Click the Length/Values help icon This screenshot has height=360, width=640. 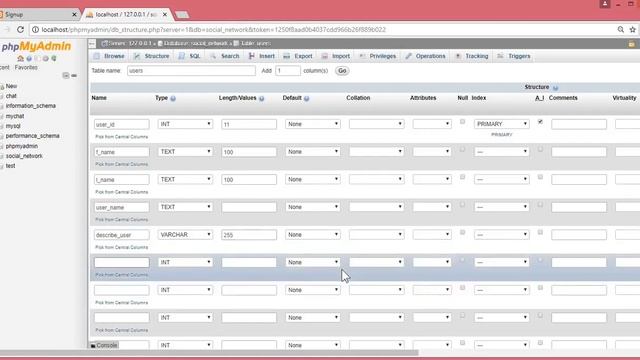(x=262, y=98)
